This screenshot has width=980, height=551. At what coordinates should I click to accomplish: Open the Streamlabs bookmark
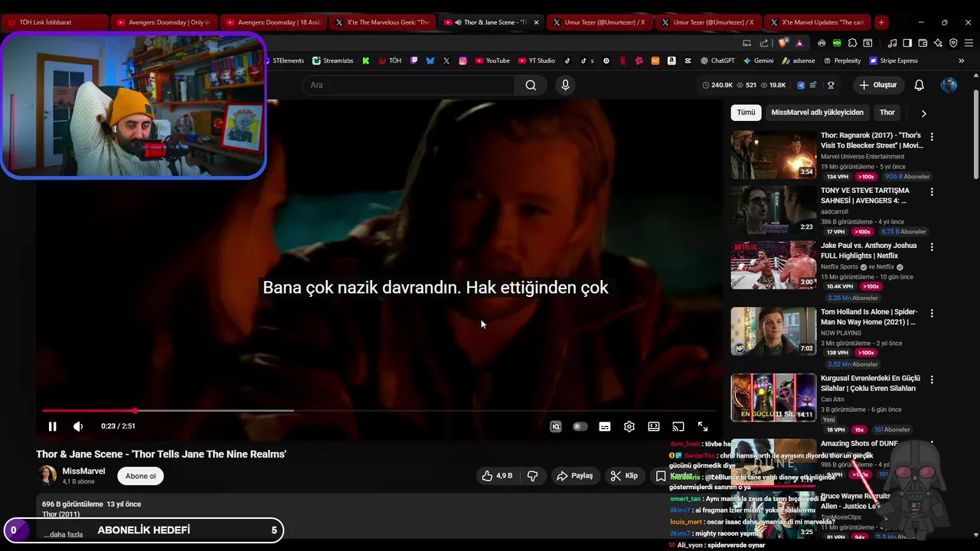pyautogui.click(x=332, y=60)
